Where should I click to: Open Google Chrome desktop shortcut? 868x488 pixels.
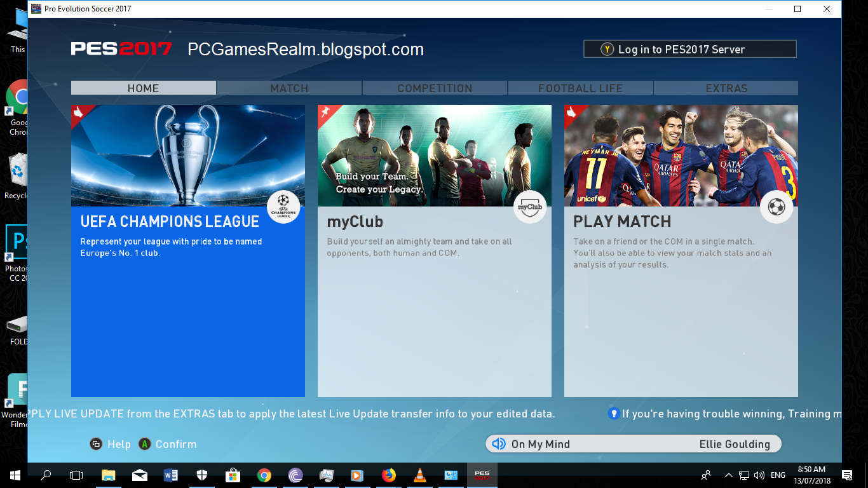[x=17, y=108]
